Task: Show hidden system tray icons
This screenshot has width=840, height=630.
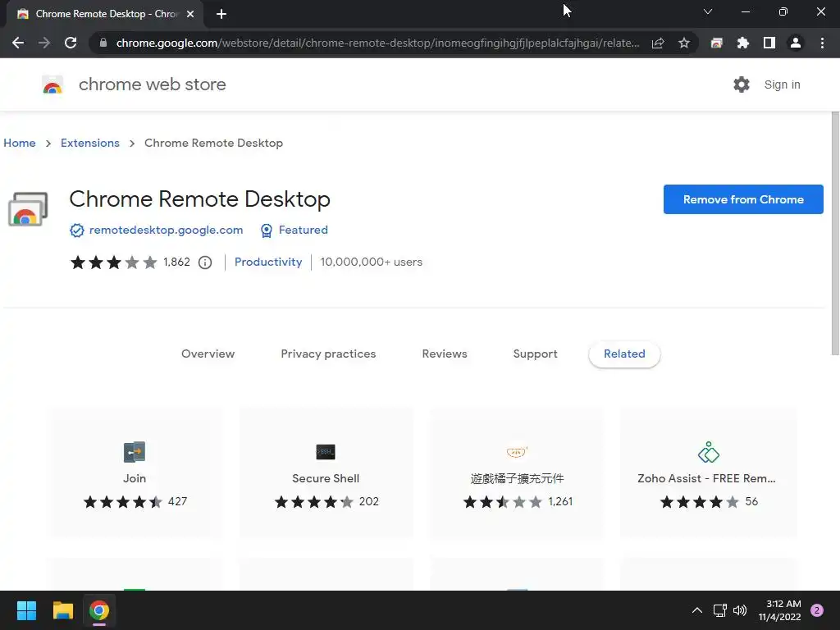Action: pyautogui.click(x=697, y=610)
